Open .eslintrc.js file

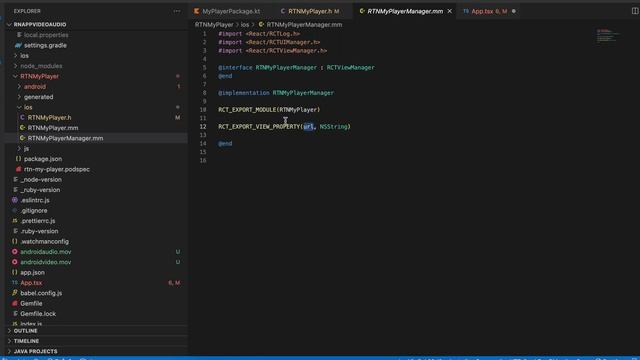[x=35, y=200]
